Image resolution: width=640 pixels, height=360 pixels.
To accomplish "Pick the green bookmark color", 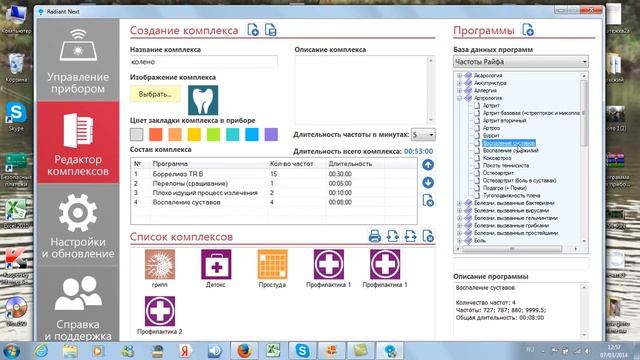I will pos(213,134).
